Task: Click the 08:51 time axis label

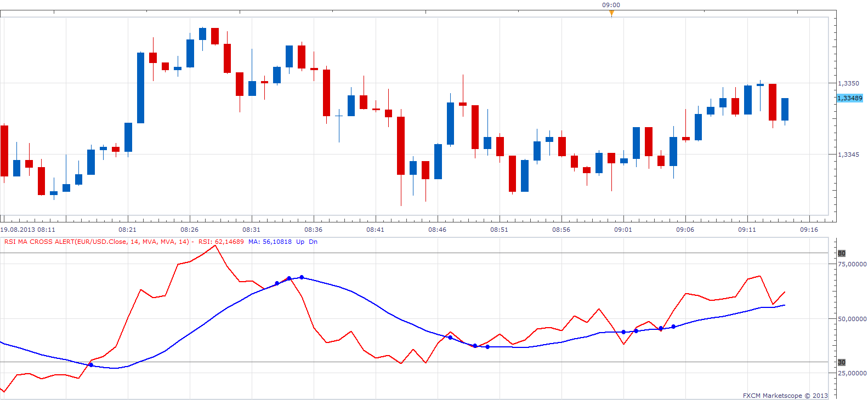Action: (499, 230)
